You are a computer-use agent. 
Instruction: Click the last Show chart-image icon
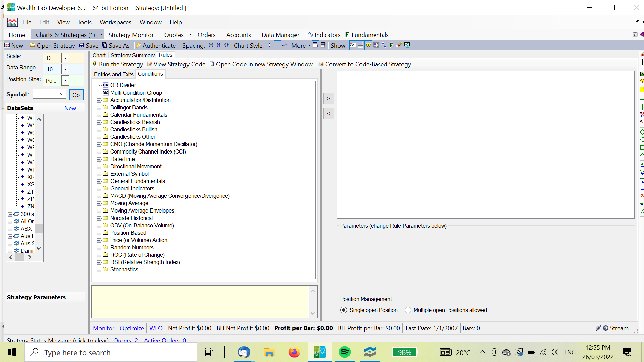pyautogui.click(x=407, y=45)
